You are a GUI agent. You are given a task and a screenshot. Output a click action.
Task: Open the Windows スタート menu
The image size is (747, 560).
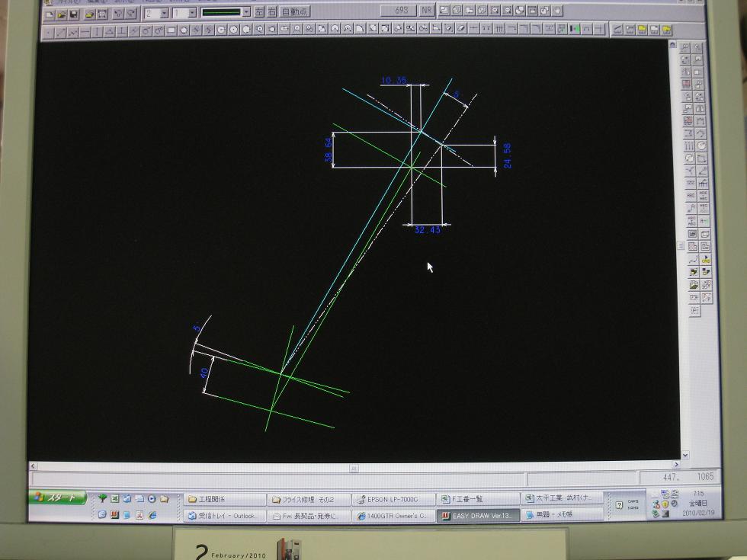pos(58,498)
